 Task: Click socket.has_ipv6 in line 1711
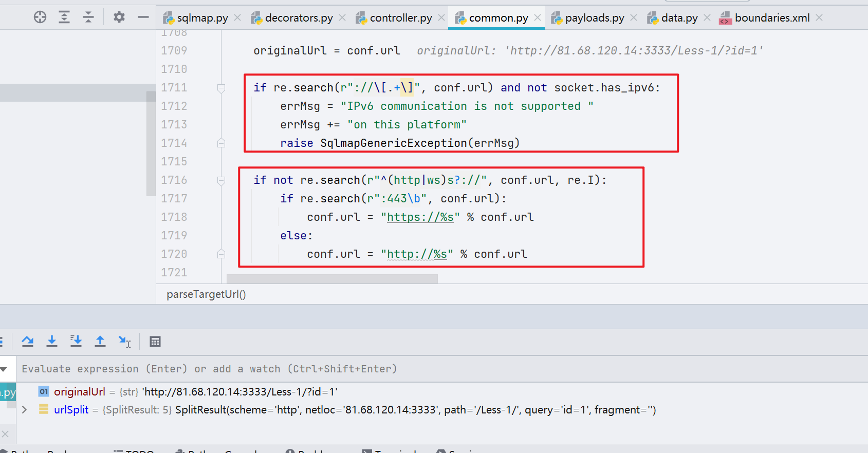(x=603, y=88)
